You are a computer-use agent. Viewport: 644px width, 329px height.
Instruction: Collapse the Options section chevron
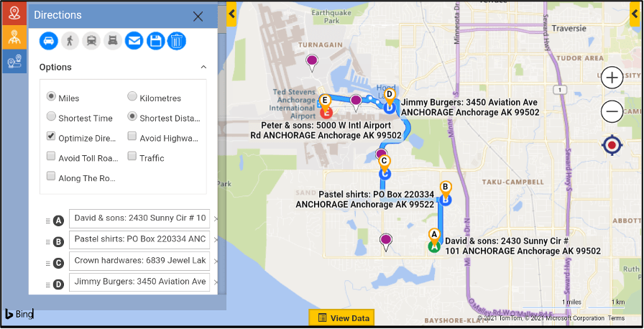tap(203, 68)
